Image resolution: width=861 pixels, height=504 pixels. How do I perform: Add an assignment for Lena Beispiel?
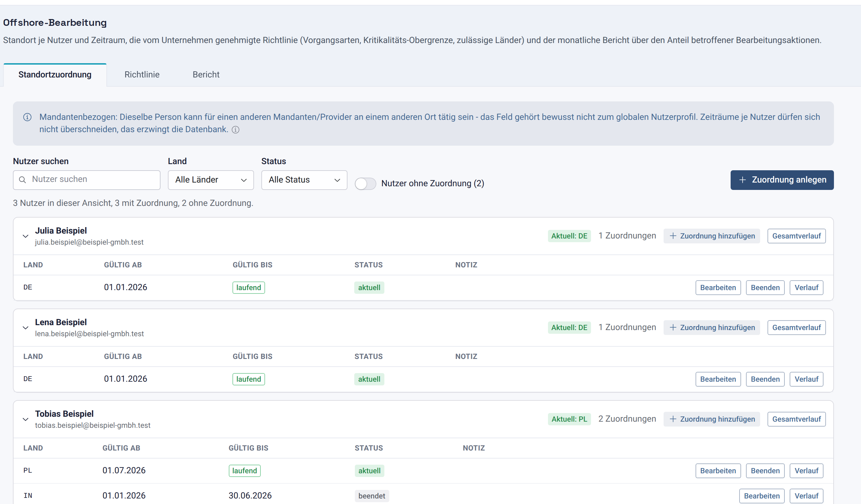[712, 328]
